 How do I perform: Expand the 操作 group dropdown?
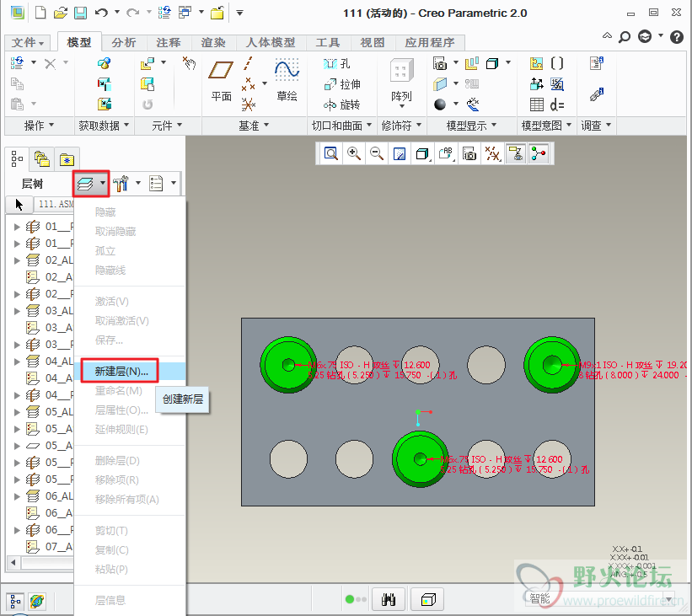coord(39,126)
